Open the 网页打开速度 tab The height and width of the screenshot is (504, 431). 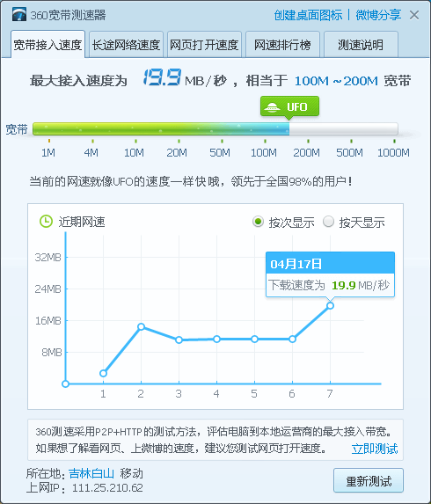(x=204, y=45)
